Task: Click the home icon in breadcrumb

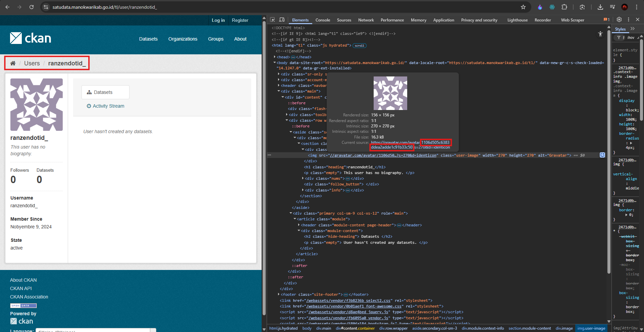Action: click(x=13, y=63)
